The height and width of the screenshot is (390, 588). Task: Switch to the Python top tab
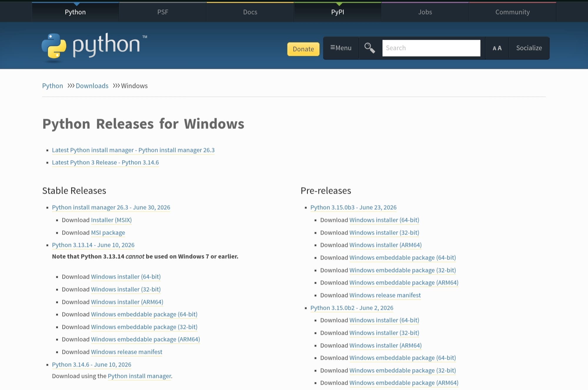[75, 12]
